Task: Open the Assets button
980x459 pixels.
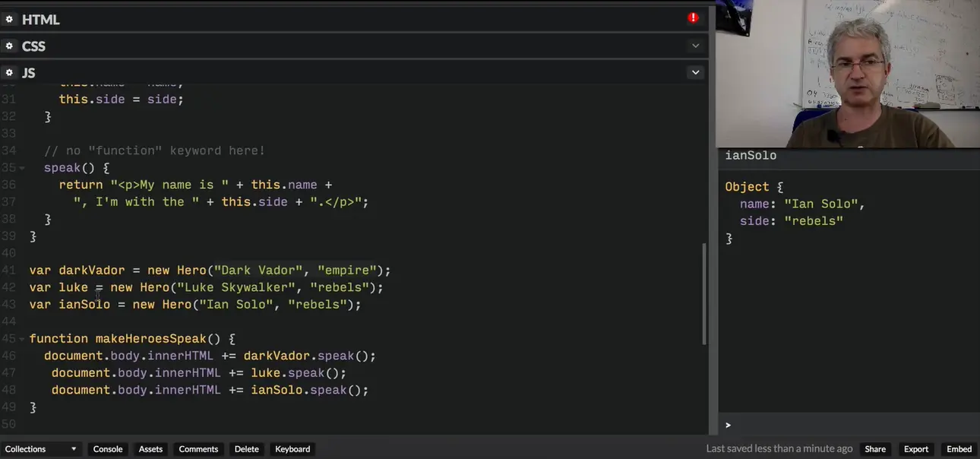Action: pyautogui.click(x=150, y=449)
